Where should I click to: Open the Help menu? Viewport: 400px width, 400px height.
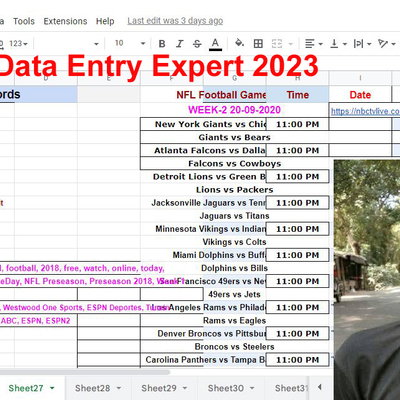tap(105, 21)
